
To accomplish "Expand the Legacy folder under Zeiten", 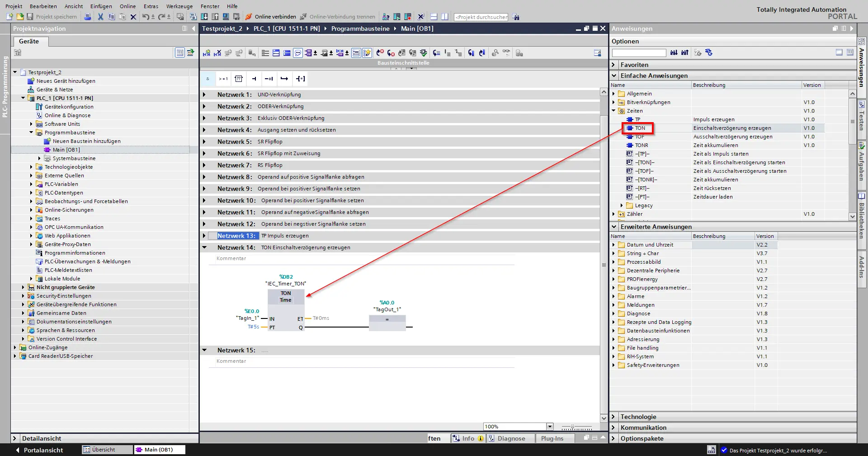I will pyautogui.click(x=622, y=205).
